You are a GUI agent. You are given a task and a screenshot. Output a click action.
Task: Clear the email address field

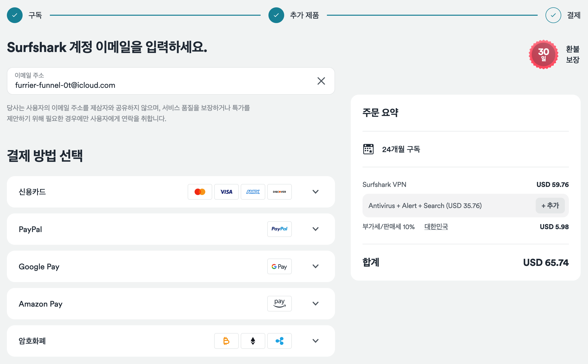[321, 81]
